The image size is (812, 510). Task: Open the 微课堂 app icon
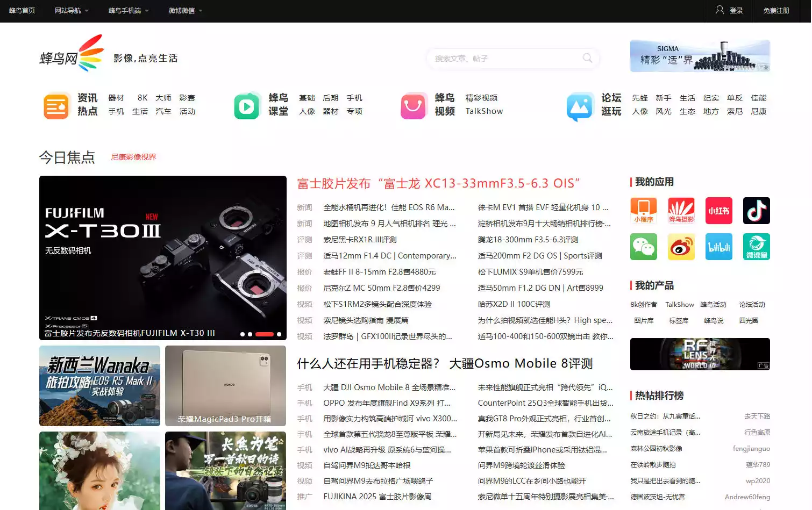(x=757, y=247)
